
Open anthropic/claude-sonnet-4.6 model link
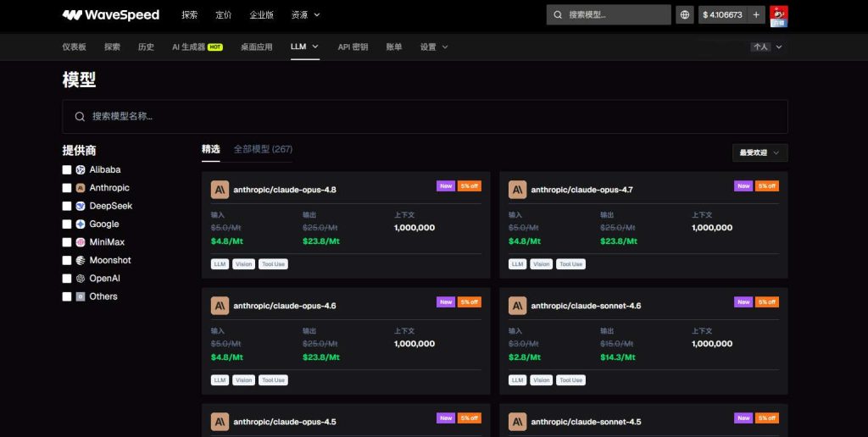tap(586, 306)
